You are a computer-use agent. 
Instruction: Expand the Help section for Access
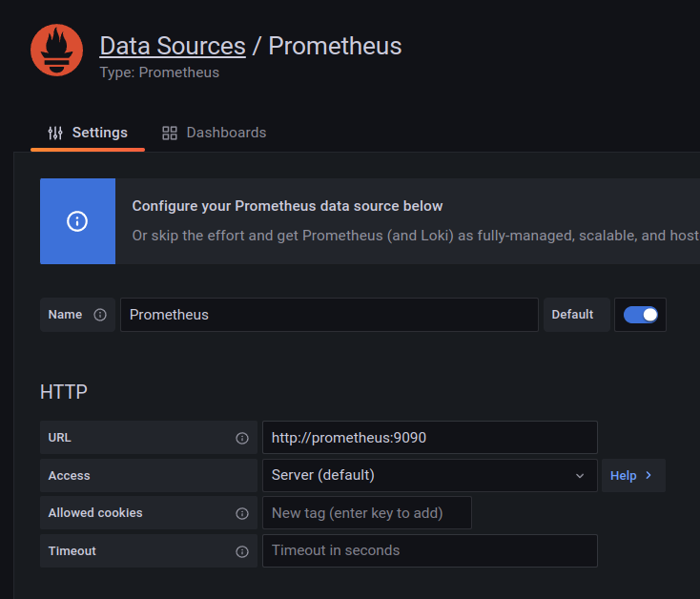tap(633, 475)
